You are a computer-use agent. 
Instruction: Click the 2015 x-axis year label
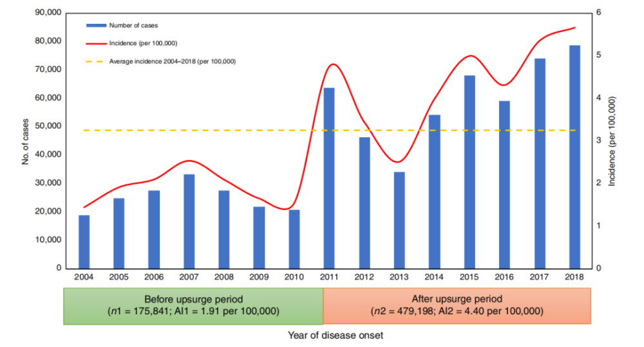pos(469,277)
